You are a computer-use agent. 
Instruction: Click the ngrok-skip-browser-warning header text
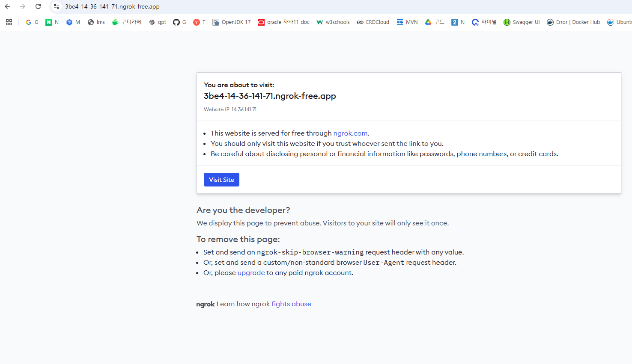coord(310,252)
